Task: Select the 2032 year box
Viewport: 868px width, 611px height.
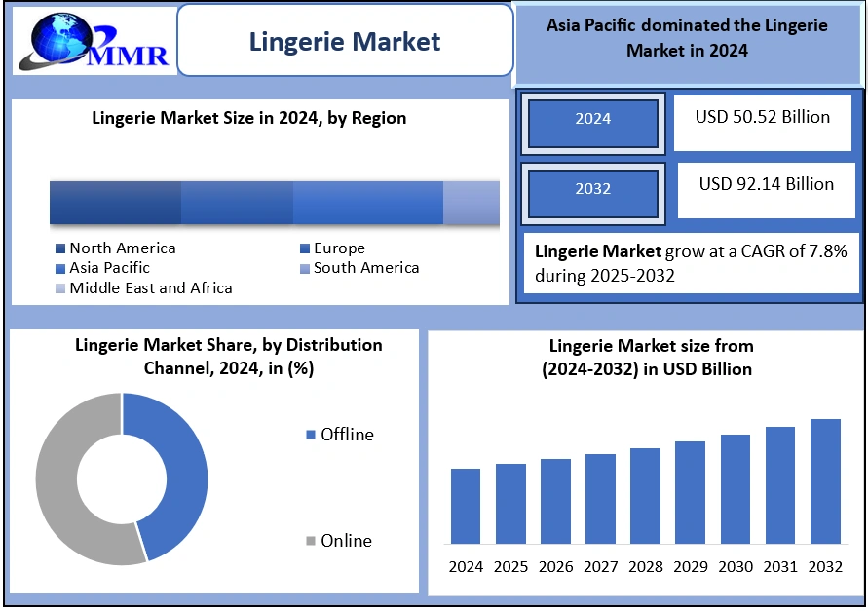Action: (592, 189)
